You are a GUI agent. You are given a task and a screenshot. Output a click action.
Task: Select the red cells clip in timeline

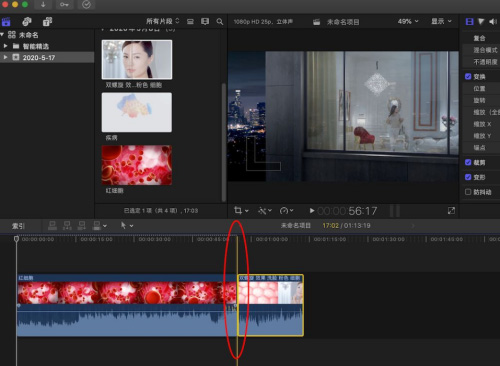tap(127, 305)
